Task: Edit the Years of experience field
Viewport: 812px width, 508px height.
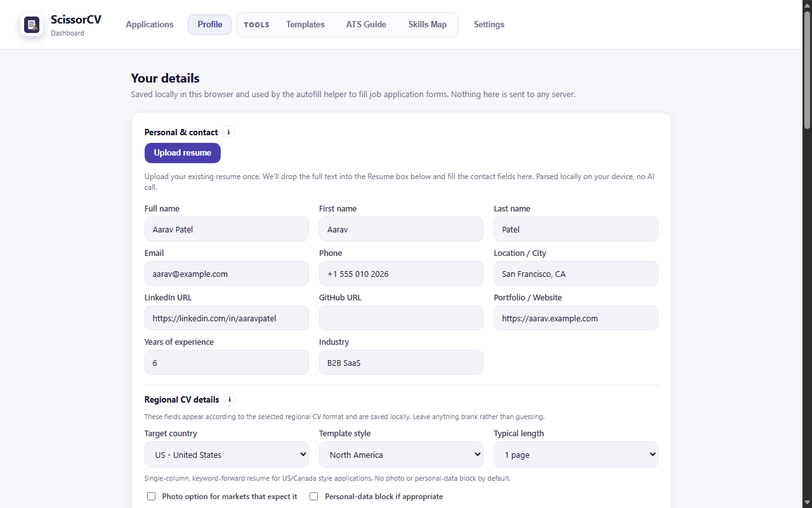Action: pyautogui.click(x=226, y=363)
